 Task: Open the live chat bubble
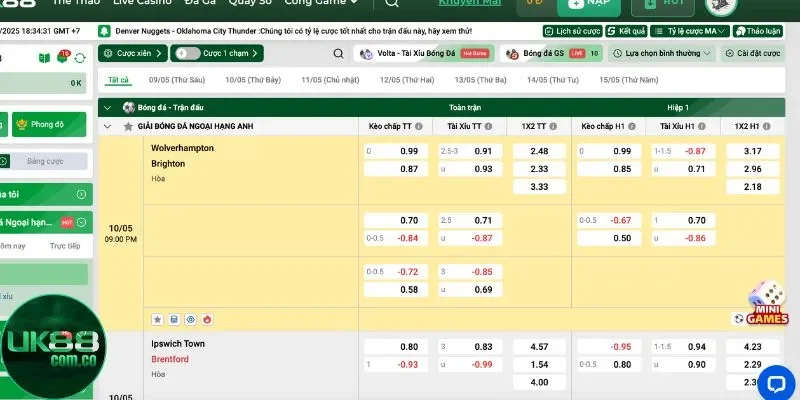[775, 381]
